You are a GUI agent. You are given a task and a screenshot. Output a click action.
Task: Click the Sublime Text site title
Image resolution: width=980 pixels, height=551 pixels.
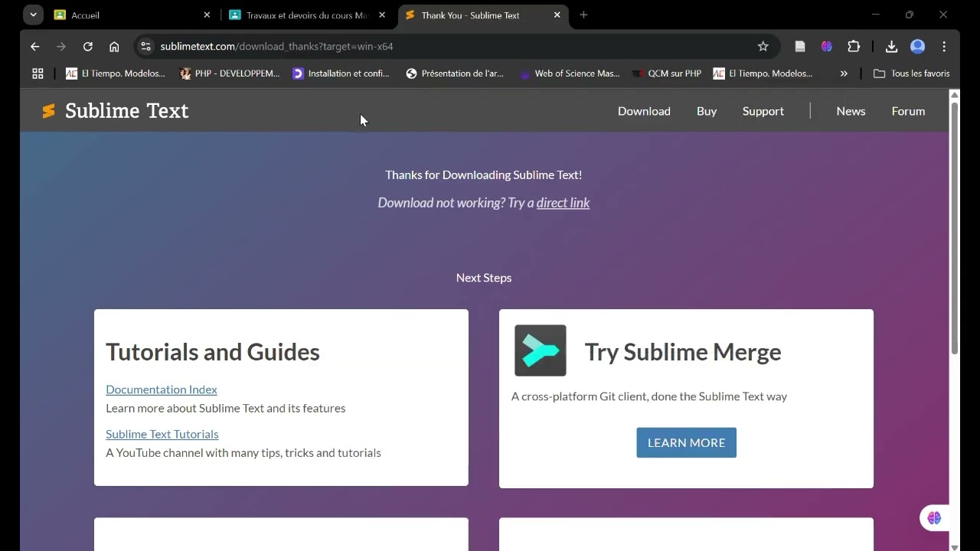(127, 111)
